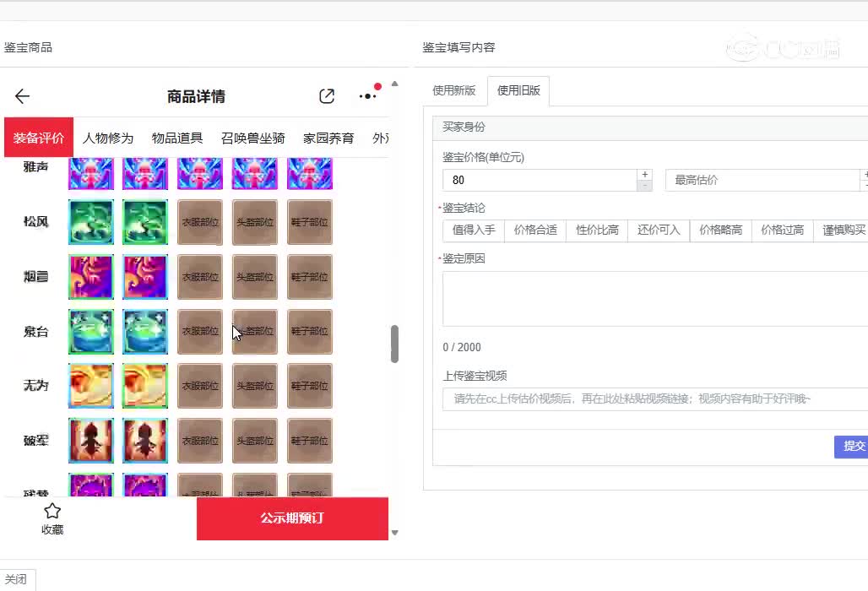Screen dimensions: 868x591
Task: Select first 破军 skill icon
Action: click(91, 441)
